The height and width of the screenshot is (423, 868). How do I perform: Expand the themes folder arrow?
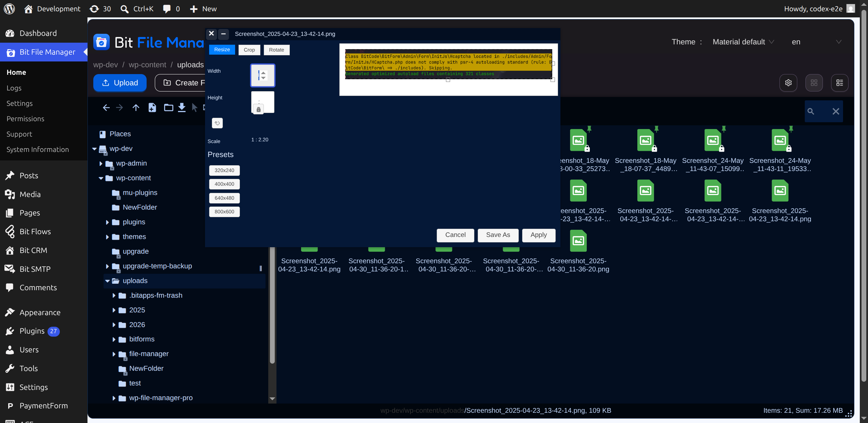coord(107,237)
